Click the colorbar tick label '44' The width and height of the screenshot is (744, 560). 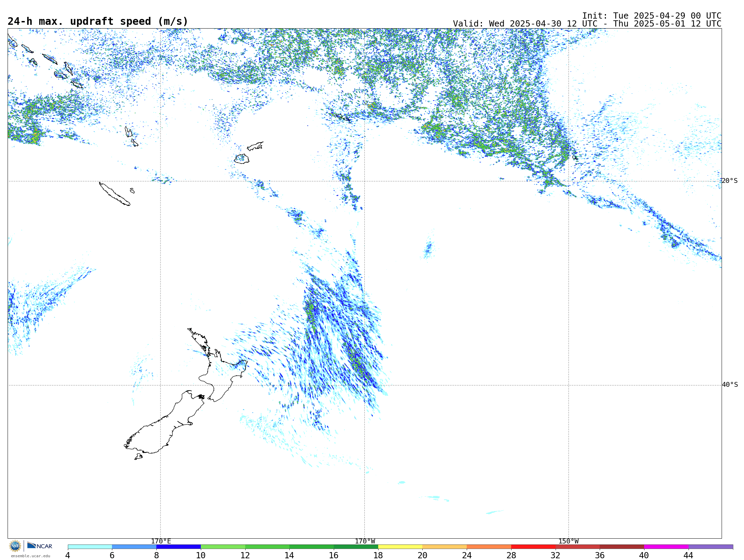[x=689, y=556]
